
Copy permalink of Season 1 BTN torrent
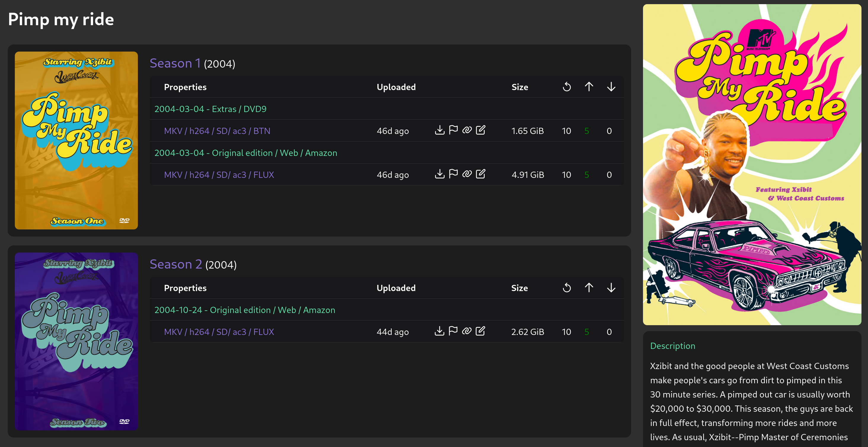click(x=467, y=130)
